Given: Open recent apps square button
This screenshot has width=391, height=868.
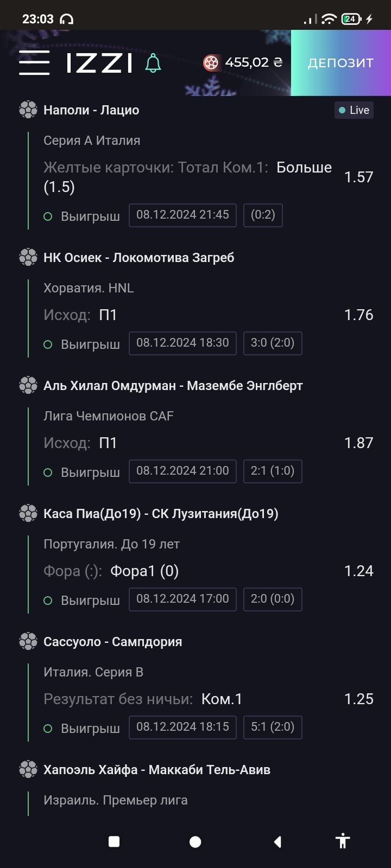Looking at the screenshot, I should 114,841.
